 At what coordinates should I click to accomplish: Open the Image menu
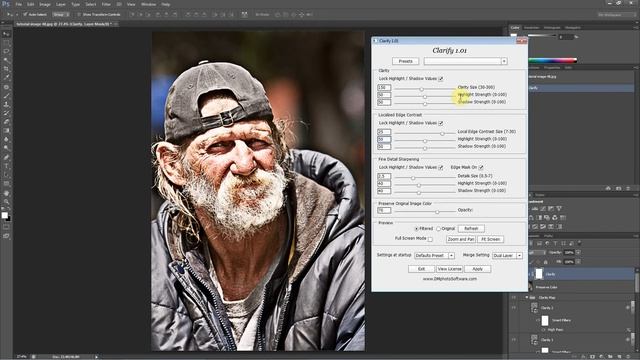(45, 4)
